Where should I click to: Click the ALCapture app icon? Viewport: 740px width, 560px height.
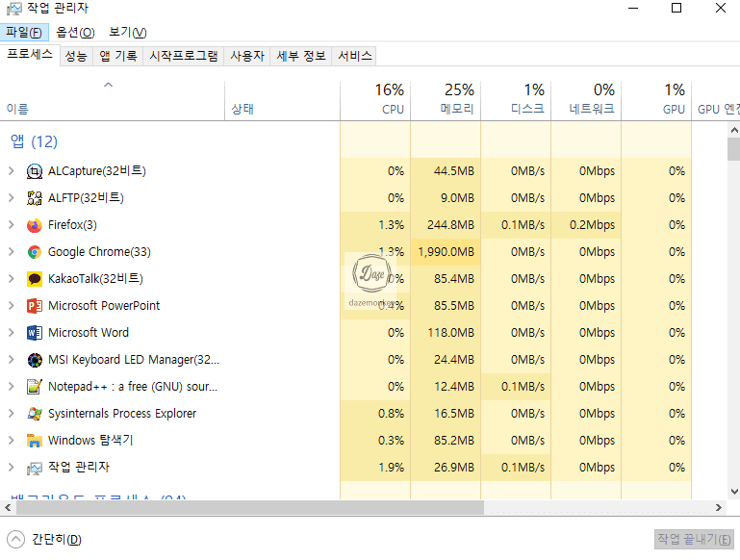tap(34, 171)
